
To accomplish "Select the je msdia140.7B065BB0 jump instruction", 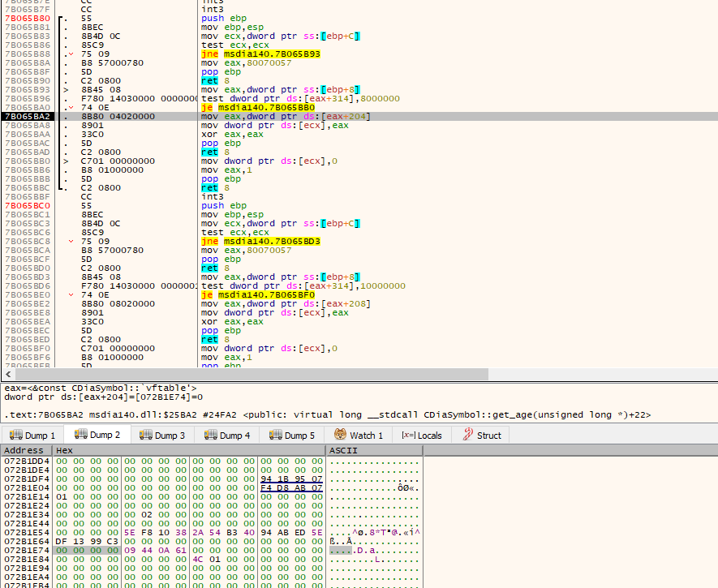I will pos(260,107).
